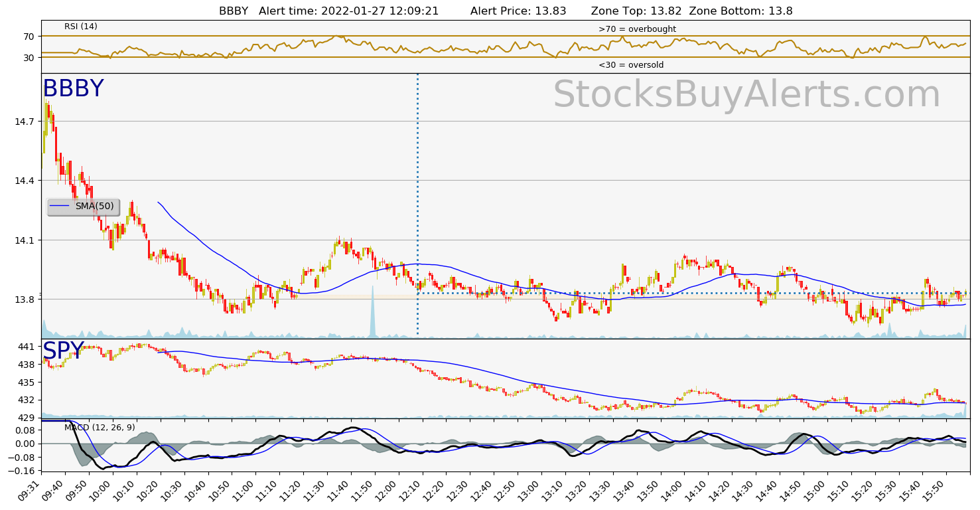Click the horizontal dotted alert price line
Image resolution: width=980 pixels, height=510 pixels.
coord(692,293)
